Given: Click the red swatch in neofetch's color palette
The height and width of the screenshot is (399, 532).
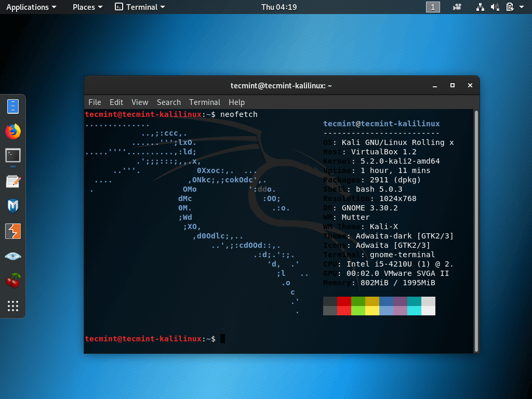Looking at the screenshot, I should 343,306.
